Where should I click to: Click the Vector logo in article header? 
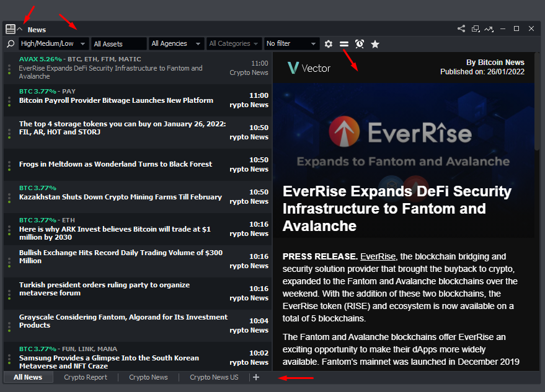pos(309,68)
